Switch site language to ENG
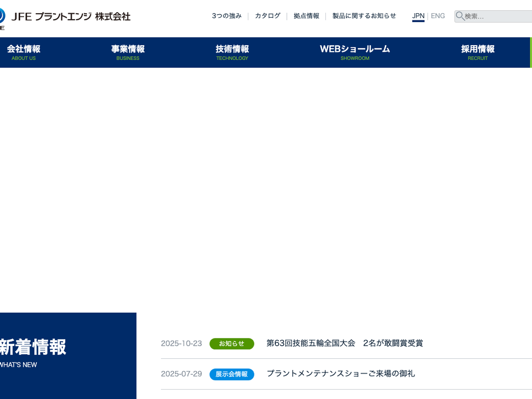 pos(438,16)
